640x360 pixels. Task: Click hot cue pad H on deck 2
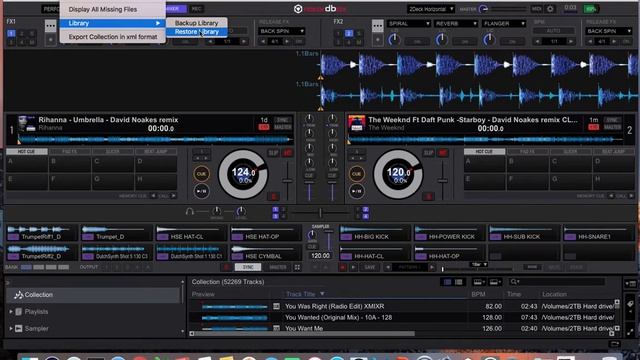point(613,182)
